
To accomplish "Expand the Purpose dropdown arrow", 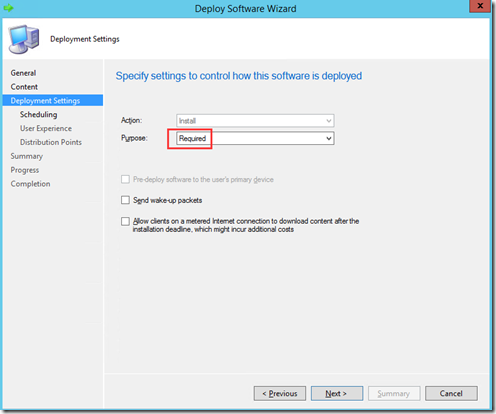I will [329, 138].
